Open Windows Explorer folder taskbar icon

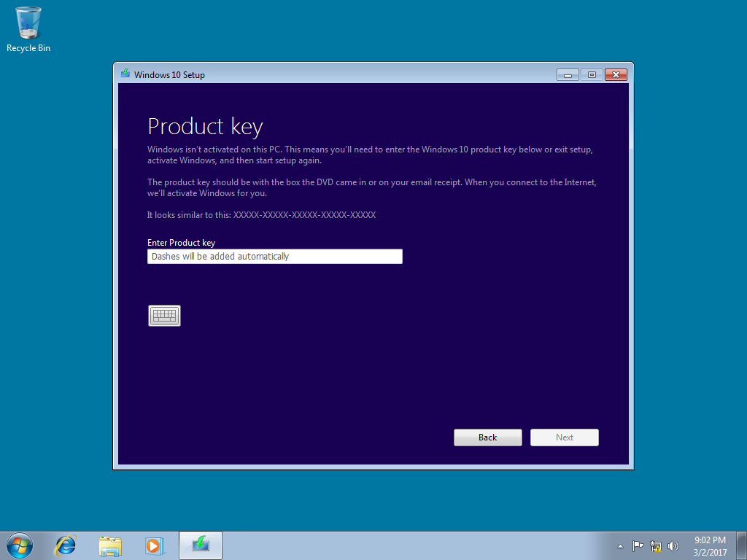coord(110,545)
